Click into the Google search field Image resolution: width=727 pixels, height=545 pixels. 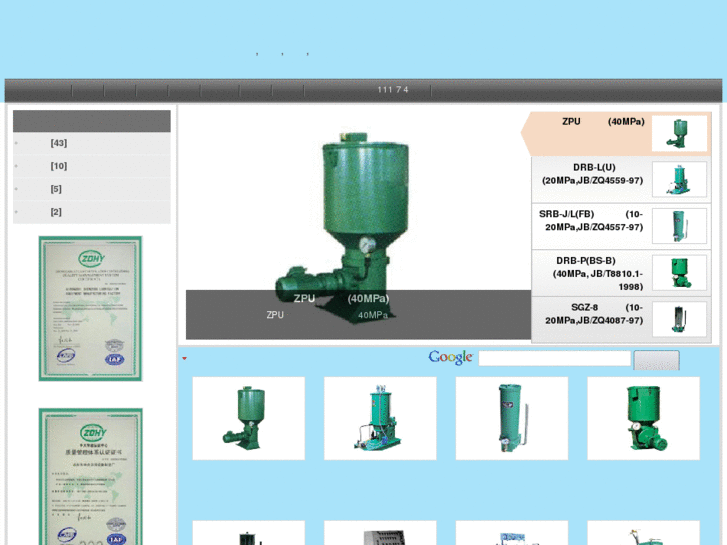(x=555, y=359)
